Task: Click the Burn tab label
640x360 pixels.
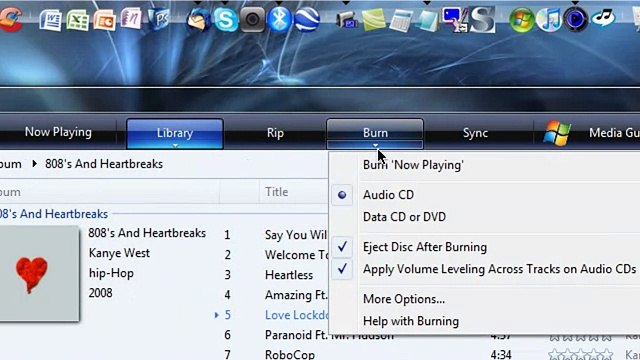Action: coord(375,133)
